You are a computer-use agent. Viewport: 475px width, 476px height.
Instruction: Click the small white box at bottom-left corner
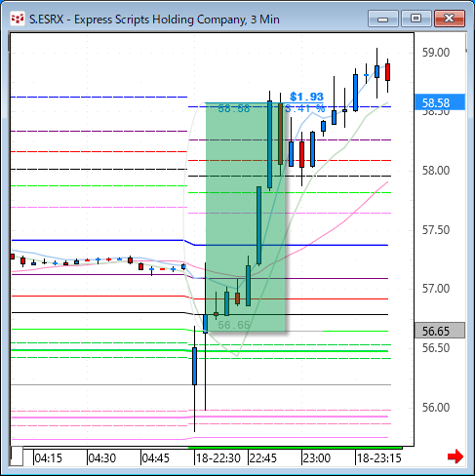pos(17,456)
